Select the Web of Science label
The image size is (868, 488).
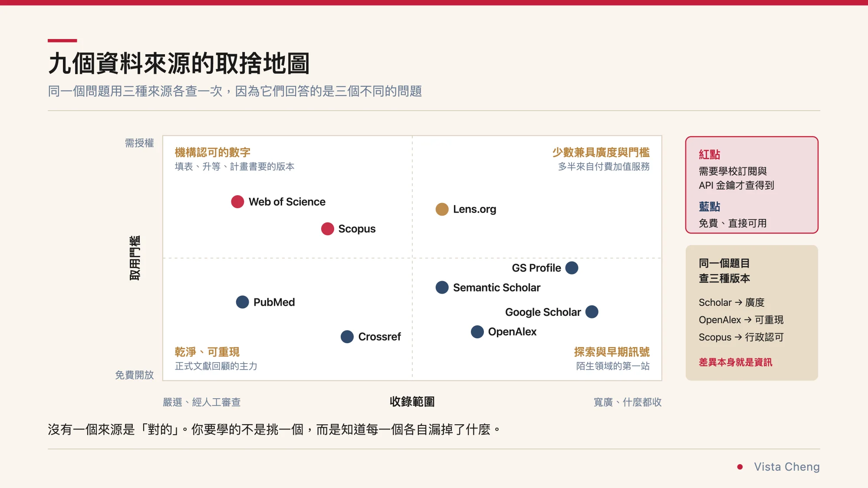(287, 202)
